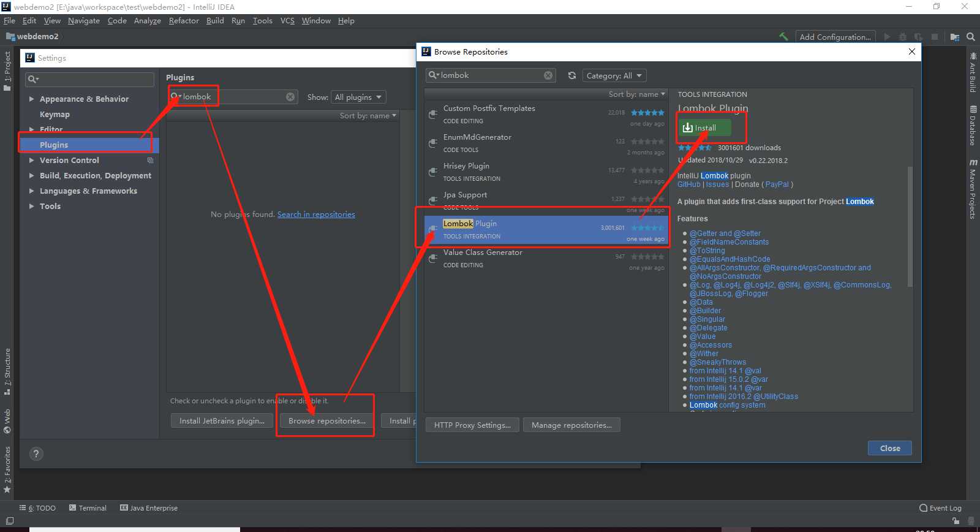Click the Build Project hammer icon
Screen dimensions: 980x532
[783, 37]
